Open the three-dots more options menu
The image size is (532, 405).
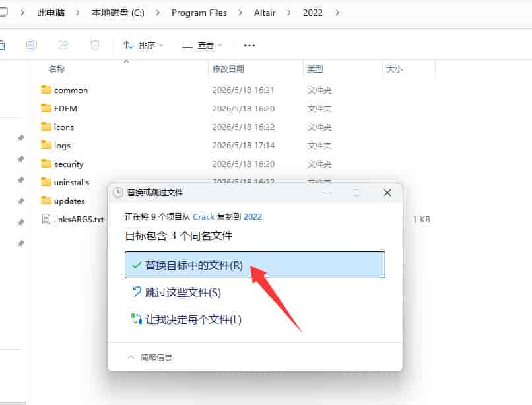tap(249, 45)
